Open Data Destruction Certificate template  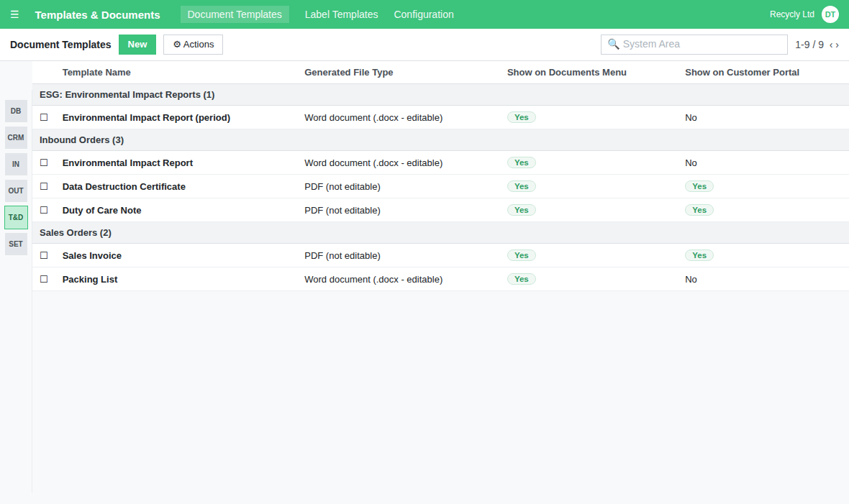point(124,187)
